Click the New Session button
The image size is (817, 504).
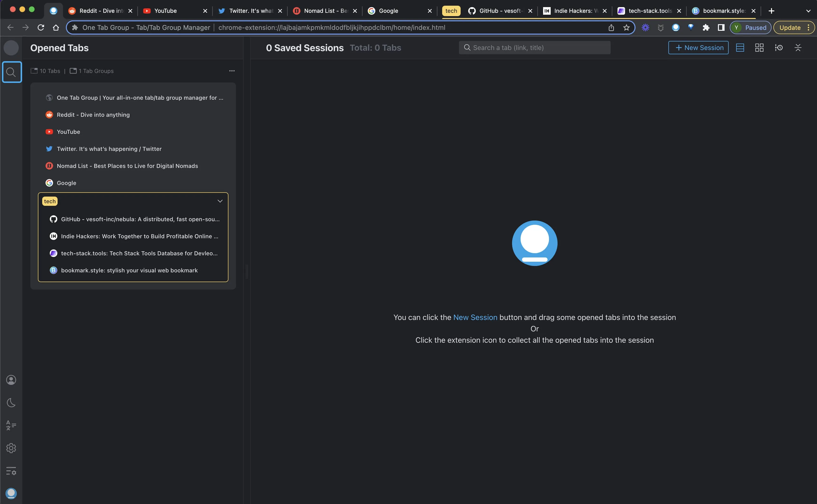698,47
